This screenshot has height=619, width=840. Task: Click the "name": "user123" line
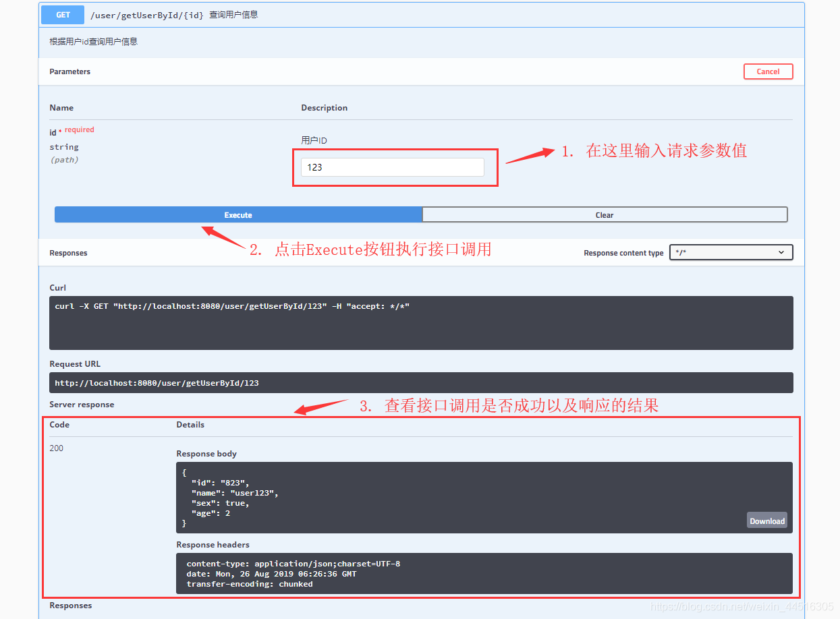(235, 493)
